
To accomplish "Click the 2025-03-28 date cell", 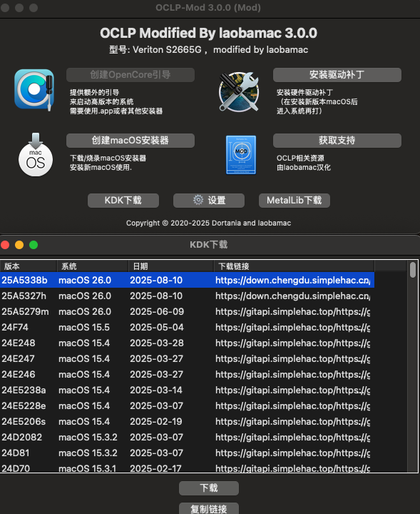I will (x=157, y=343).
